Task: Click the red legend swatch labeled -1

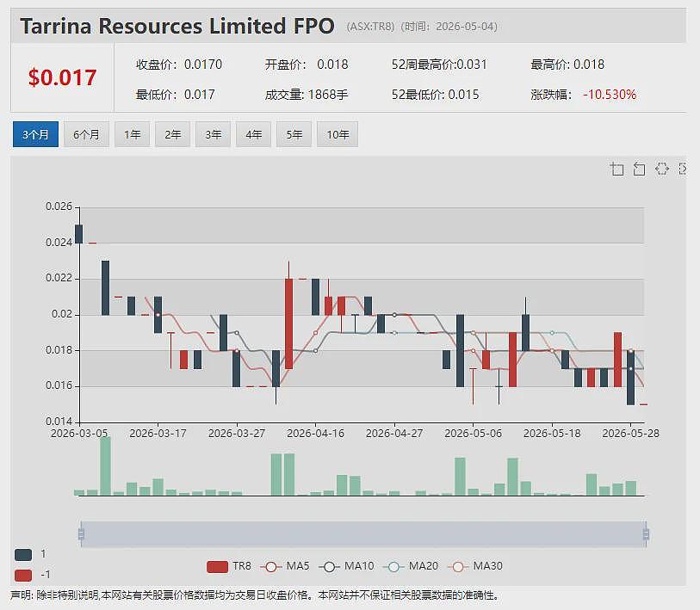Action: [23, 576]
